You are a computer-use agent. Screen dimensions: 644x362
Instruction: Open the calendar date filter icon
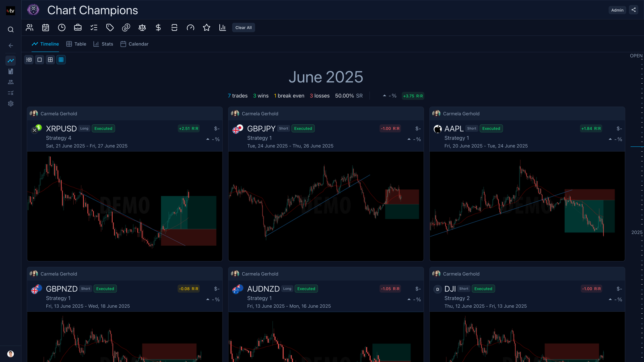45,27
